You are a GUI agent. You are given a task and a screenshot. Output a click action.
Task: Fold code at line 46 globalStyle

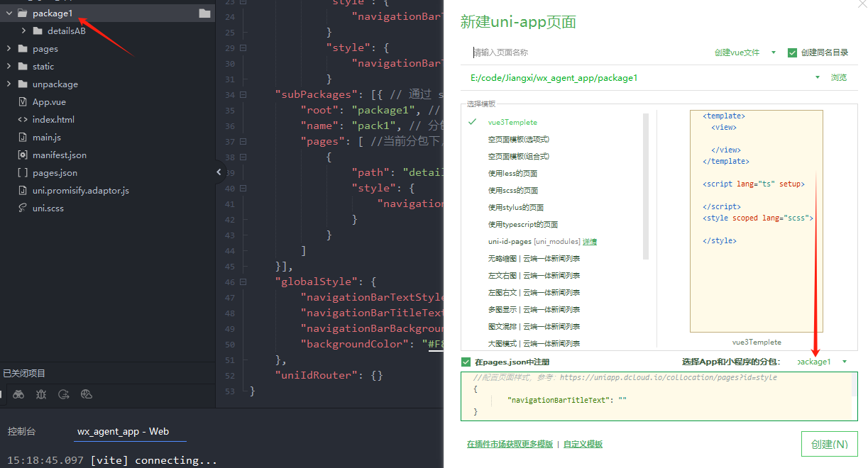click(243, 282)
